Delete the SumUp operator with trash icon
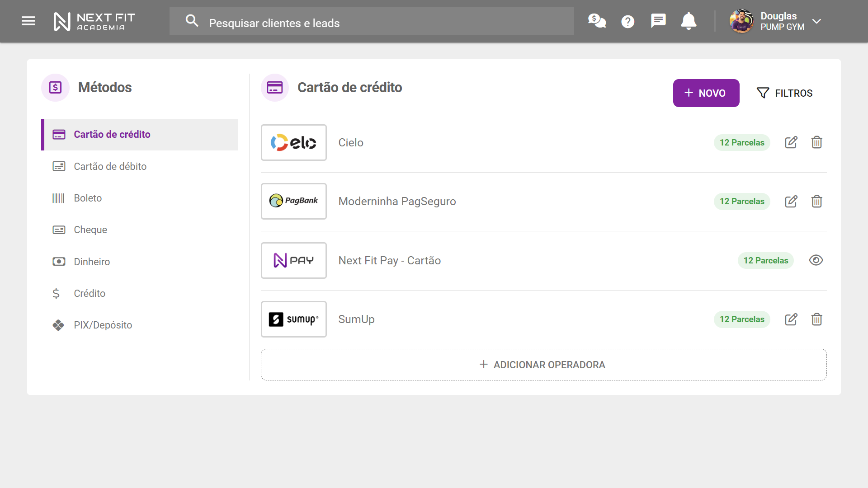The width and height of the screenshot is (868, 488). click(816, 319)
